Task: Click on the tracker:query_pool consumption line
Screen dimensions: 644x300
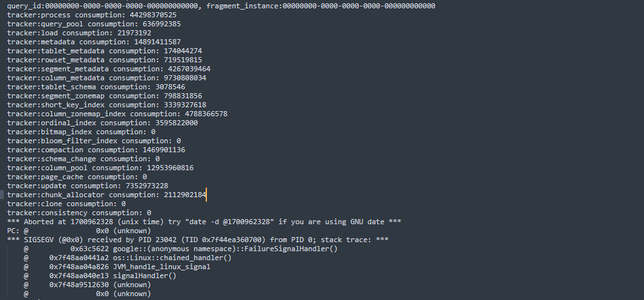Action: coord(94,24)
